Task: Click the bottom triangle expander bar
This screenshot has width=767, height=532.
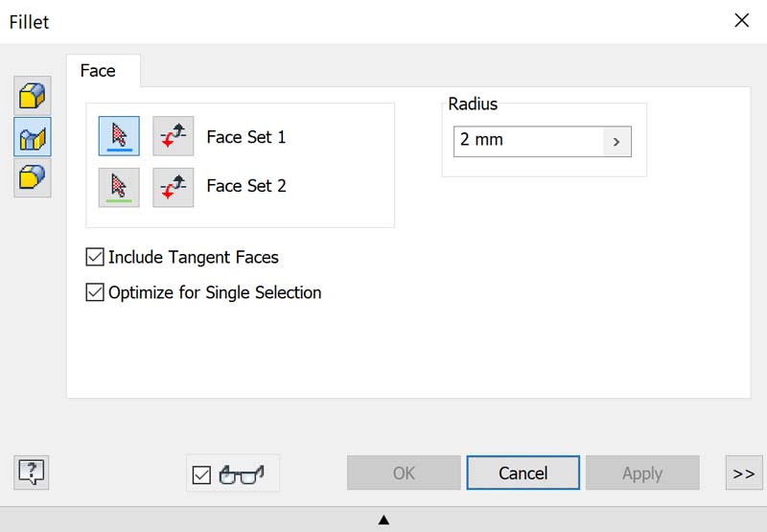Action: pos(383,520)
